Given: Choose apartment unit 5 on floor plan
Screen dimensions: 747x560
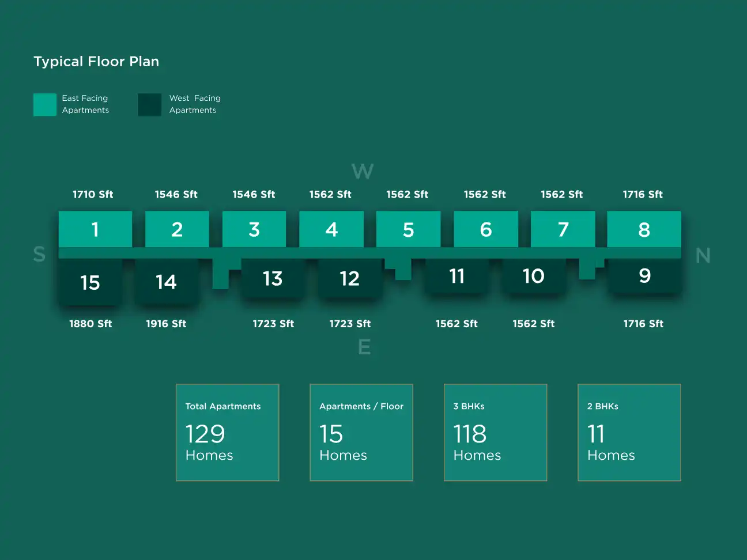Looking at the screenshot, I should 408,229.
